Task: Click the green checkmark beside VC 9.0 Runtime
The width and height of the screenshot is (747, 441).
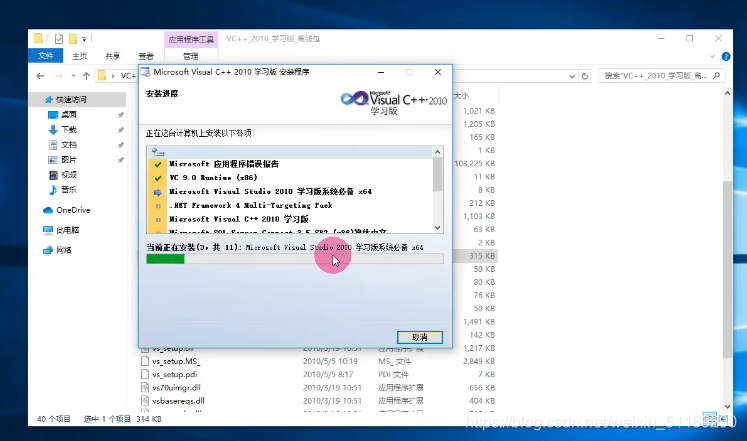Action: (x=158, y=178)
